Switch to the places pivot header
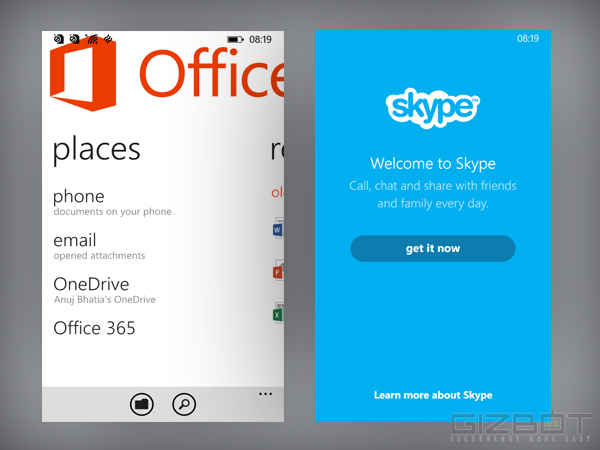 pos(97,150)
